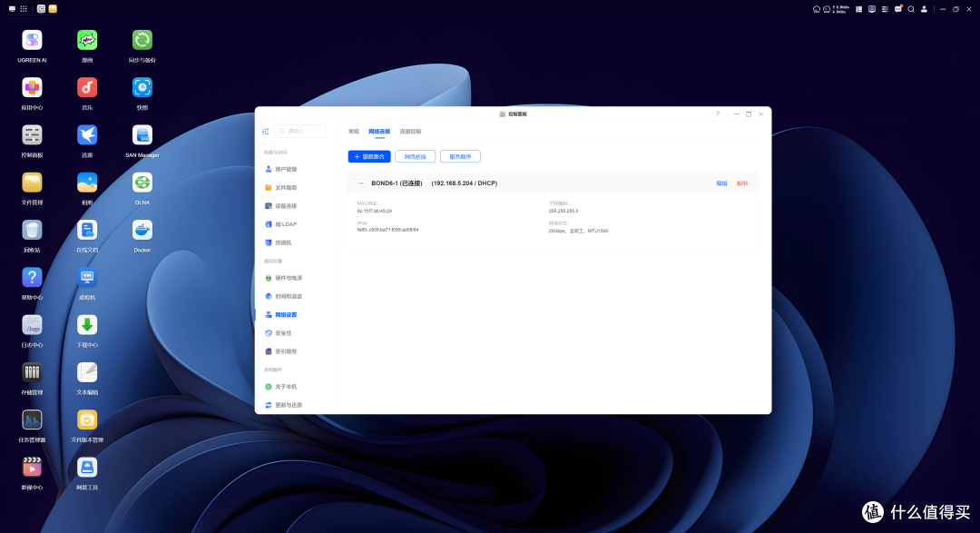This screenshot has width=980, height=533.
Task: Click the CPU usage gauge in top bar
Action: tap(817, 9)
